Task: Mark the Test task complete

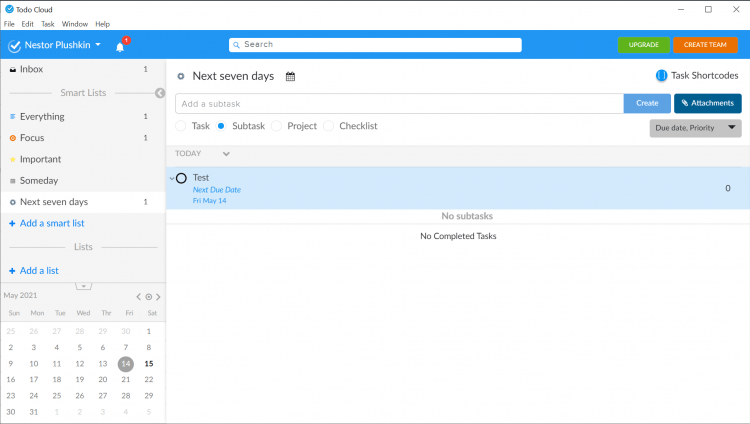Action: (181, 178)
